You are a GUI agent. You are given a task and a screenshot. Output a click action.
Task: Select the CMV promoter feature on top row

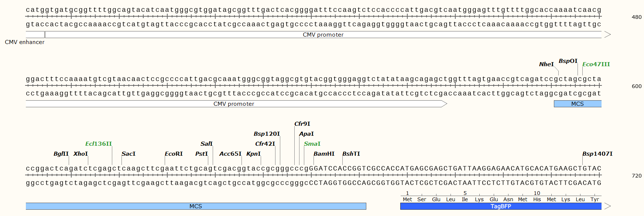(323, 35)
